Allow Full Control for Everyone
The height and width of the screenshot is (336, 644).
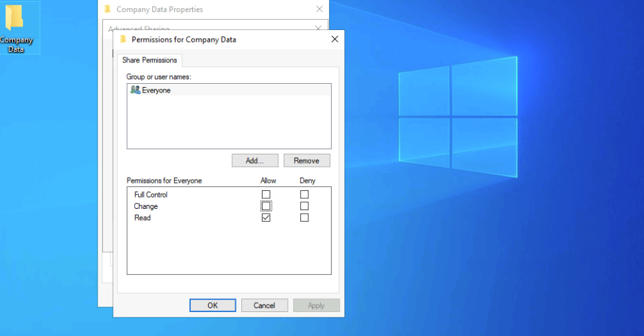pos(266,194)
